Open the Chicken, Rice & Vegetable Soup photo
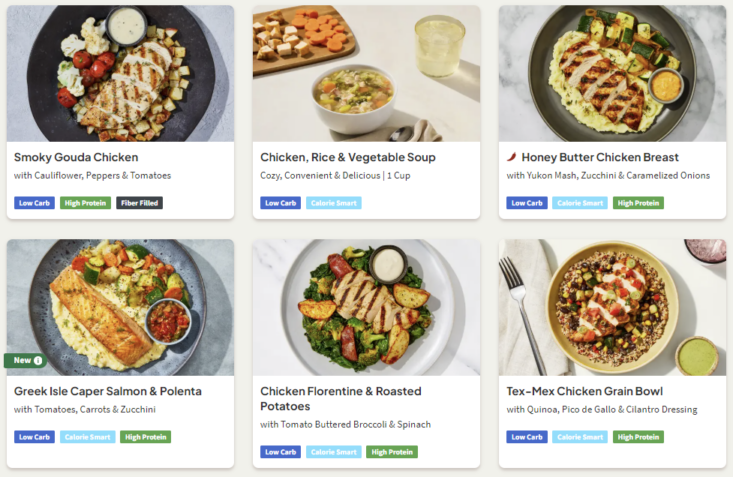The width and height of the screenshot is (733, 477). click(x=366, y=73)
